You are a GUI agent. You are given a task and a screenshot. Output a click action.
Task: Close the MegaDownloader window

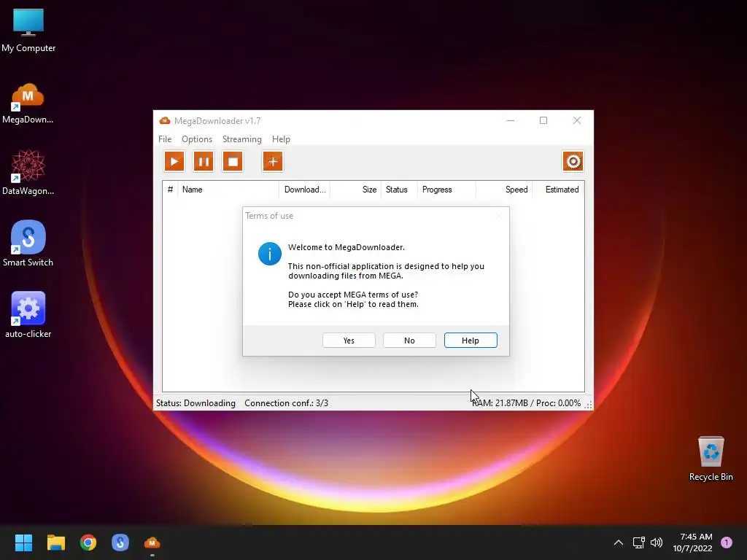click(x=576, y=120)
